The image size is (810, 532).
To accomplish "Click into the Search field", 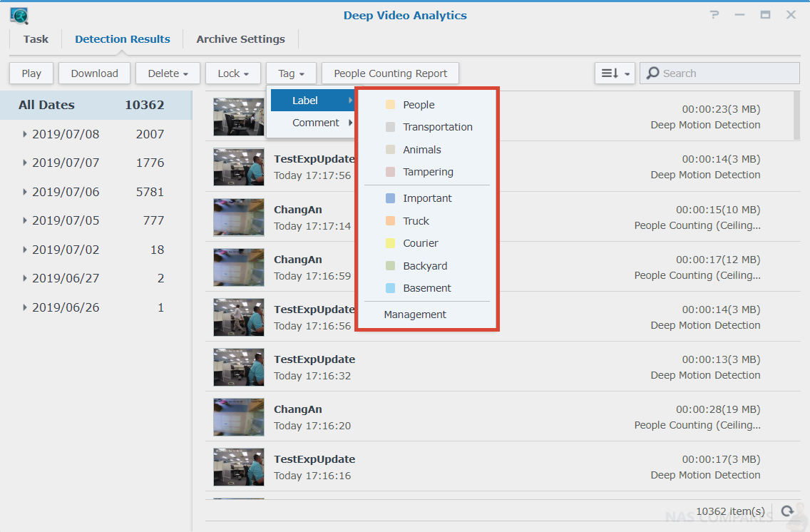I will (719, 73).
